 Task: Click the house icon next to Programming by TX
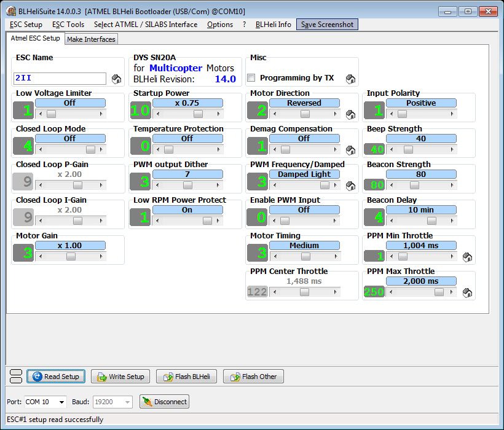coord(350,79)
